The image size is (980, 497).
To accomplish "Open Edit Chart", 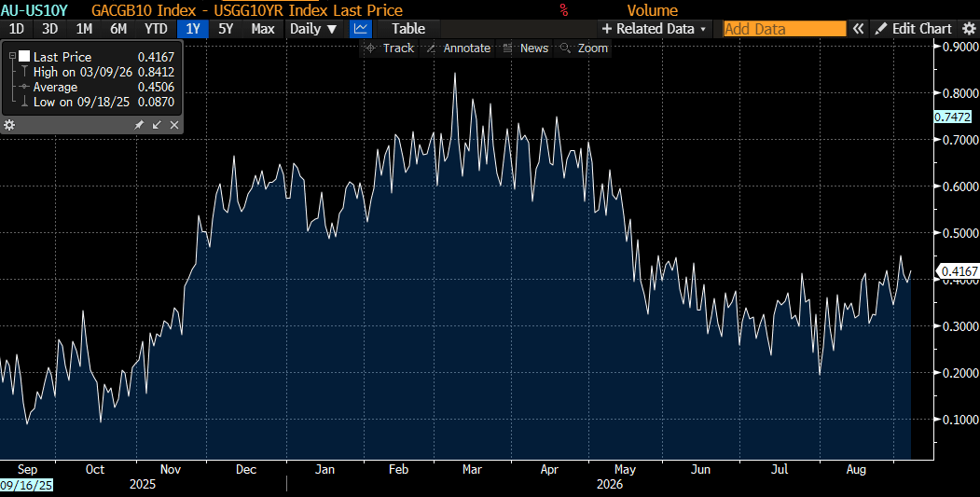I will pyautogui.click(x=913, y=29).
